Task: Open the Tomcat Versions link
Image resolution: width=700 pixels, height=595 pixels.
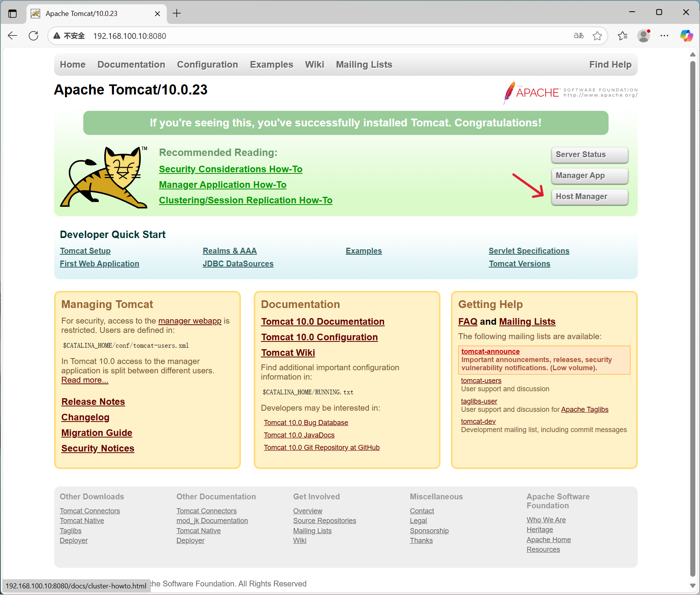Action: (x=519, y=264)
